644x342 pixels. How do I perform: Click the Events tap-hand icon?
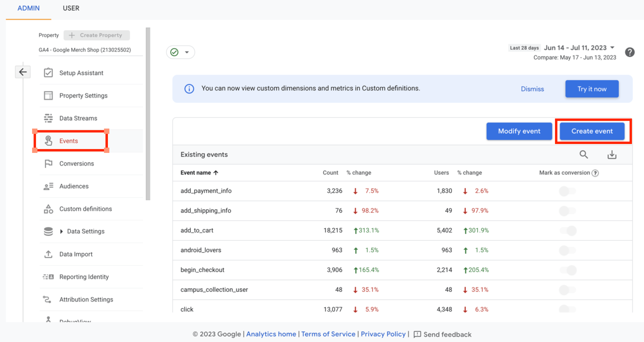tap(48, 141)
